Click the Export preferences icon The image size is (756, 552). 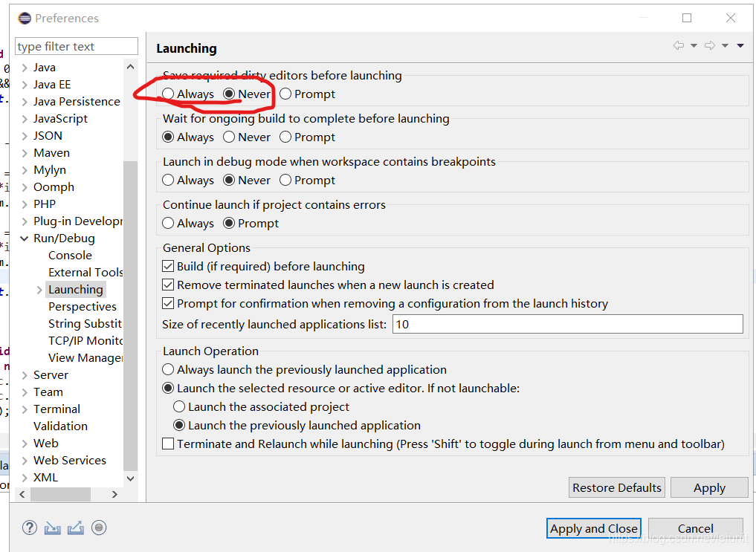[x=76, y=528]
